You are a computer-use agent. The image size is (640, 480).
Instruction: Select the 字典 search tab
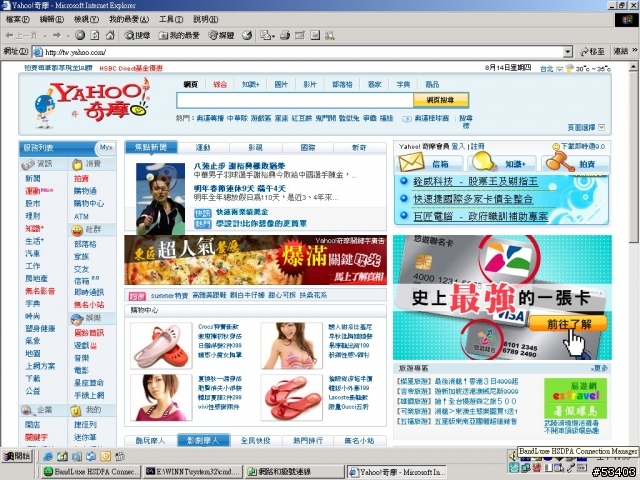pos(403,84)
